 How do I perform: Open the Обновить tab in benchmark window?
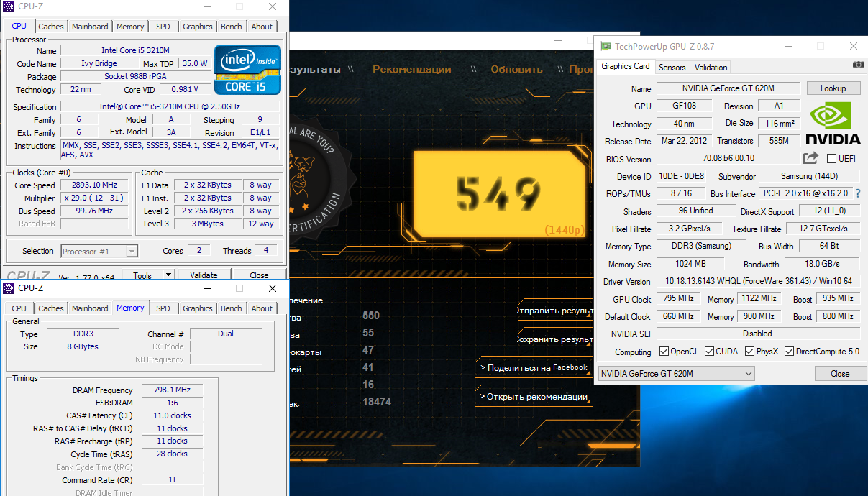tap(516, 70)
